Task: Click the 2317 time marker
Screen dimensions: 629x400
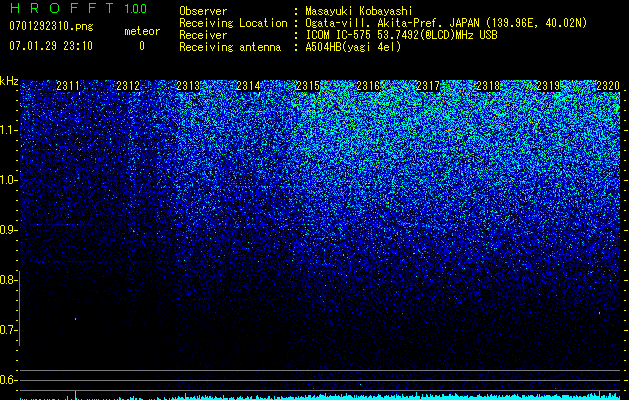Action: (428, 86)
